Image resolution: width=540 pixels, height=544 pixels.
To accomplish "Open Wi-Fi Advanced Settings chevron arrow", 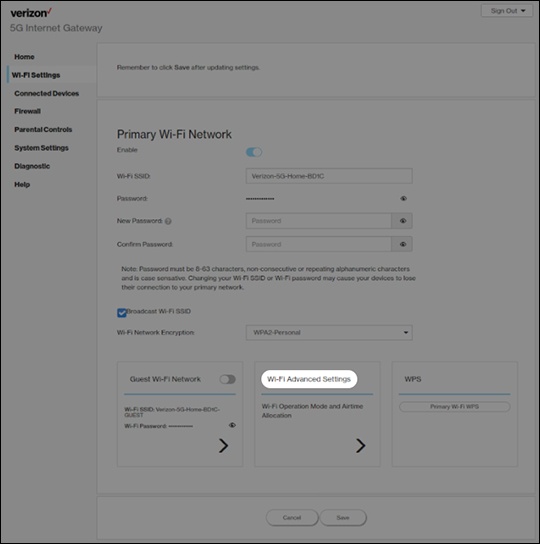I will pyautogui.click(x=361, y=445).
